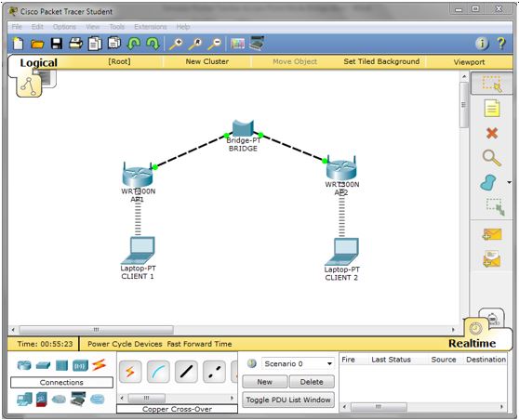Select Switches device category

point(43,365)
